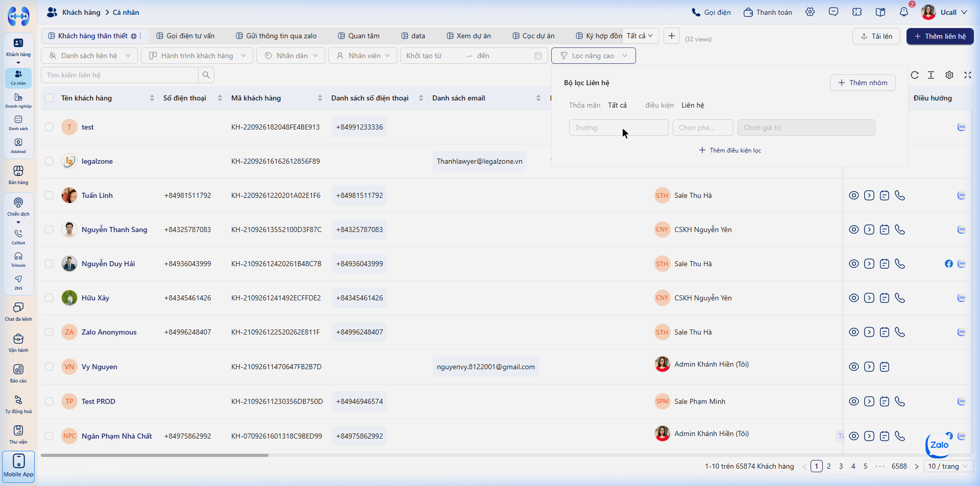View details eye icon for Nguyễn Thanh Sang

click(x=854, y=229)
